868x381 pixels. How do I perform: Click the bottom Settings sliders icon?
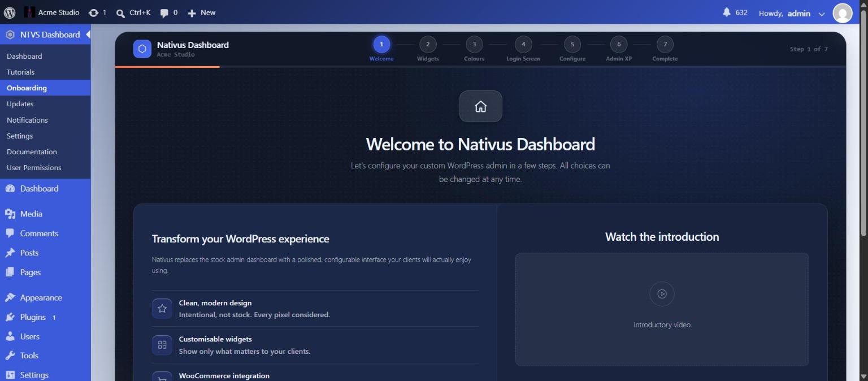(x=10, y=375)
